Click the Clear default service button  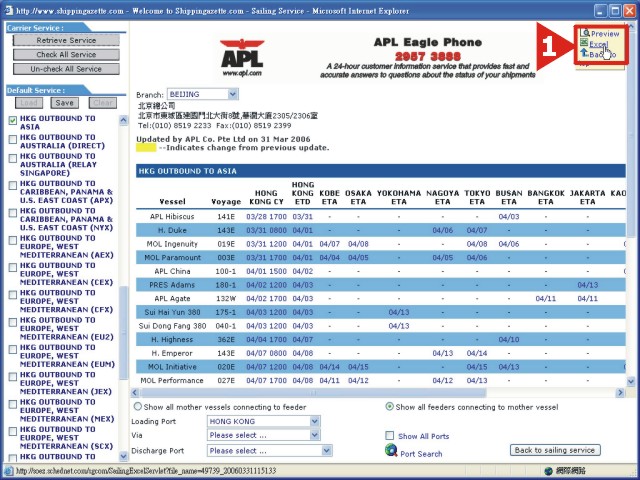[x=103, y=103]
